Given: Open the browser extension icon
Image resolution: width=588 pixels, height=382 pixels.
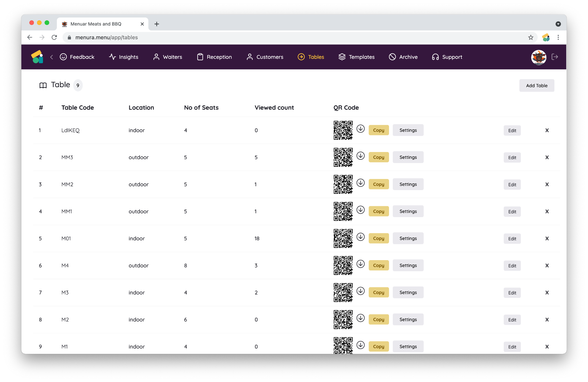Looking at the screenshot, I should tap(546, 37).
